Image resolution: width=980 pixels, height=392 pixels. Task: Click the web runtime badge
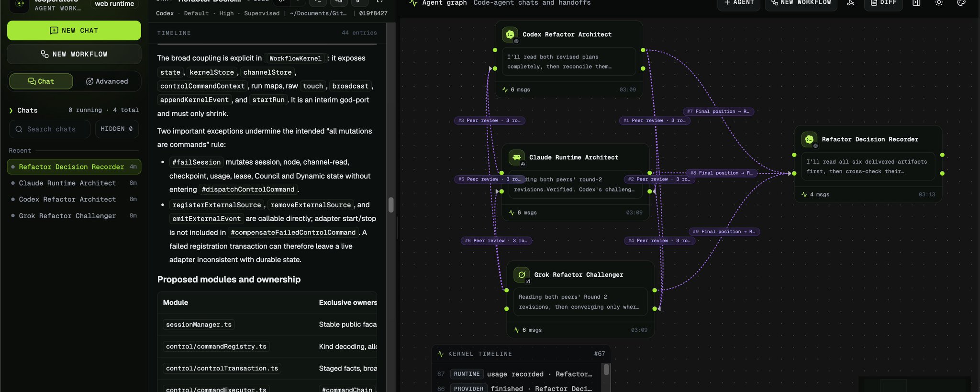pyautogui.click(x=114, y=4)
